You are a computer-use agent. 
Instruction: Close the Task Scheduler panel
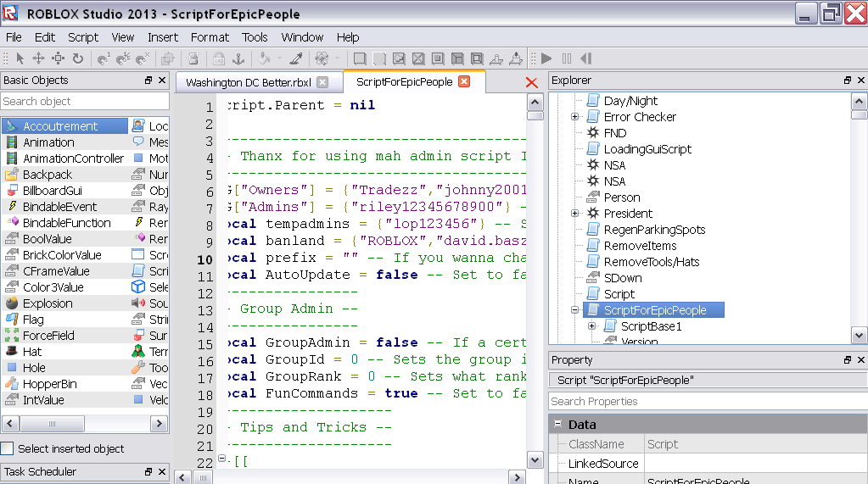coord(162,471)
